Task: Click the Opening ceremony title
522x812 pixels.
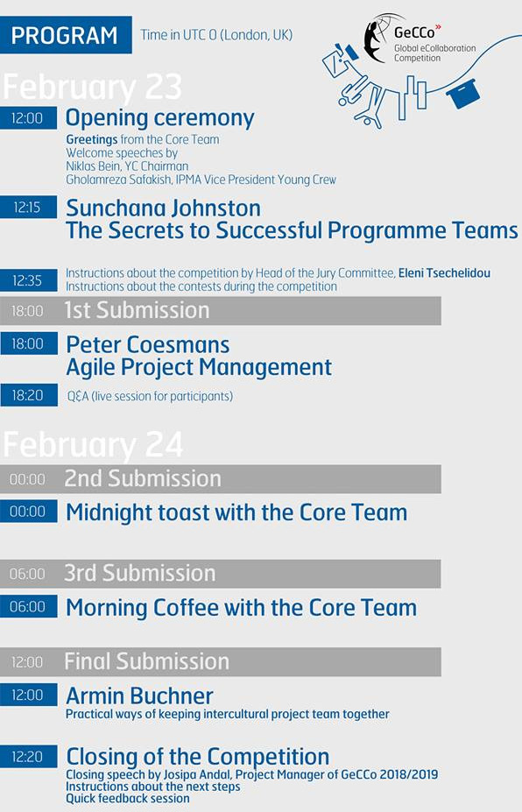Action: click(x=160, y=118)
